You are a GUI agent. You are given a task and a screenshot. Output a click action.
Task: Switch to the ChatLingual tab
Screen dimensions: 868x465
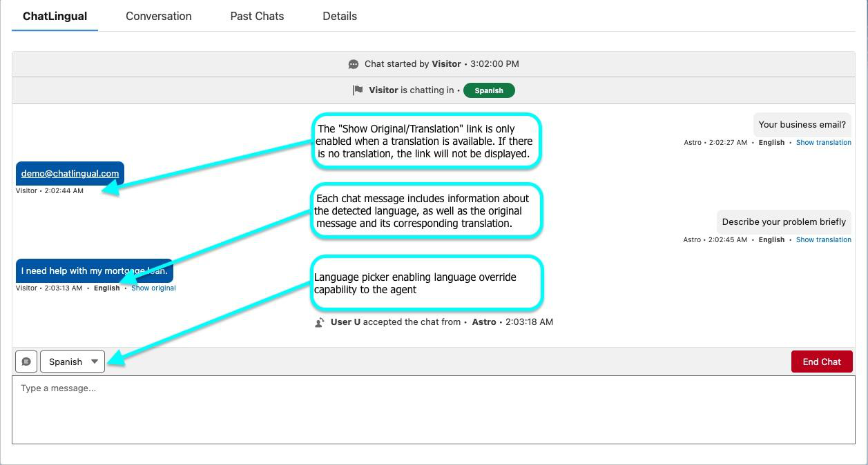click(55, 16)
